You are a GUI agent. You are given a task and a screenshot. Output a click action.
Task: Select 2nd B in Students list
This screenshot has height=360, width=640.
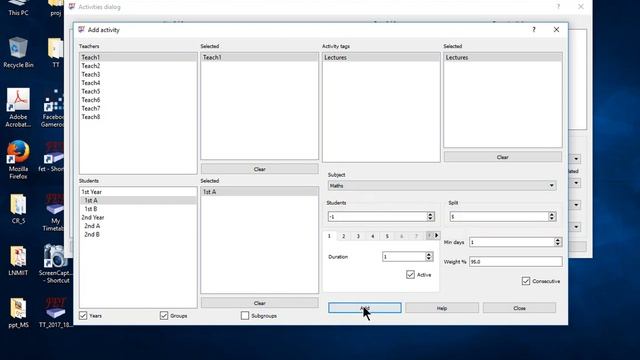[x=138, y=234]
